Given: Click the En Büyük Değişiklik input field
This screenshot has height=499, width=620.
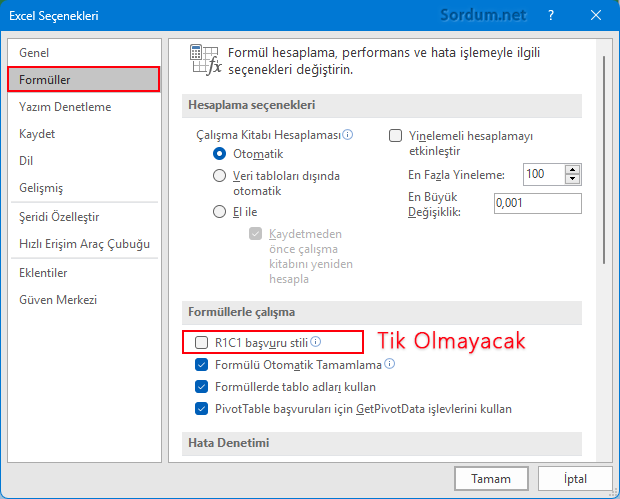Looking at the screenshot, I should tap(538, 203).
